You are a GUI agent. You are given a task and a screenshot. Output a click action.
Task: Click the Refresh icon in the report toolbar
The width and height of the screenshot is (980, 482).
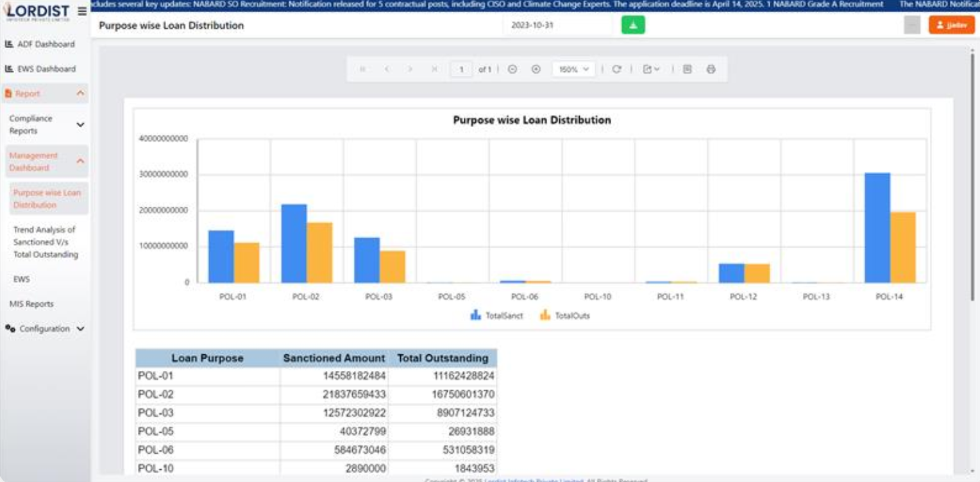coord(617,69)
